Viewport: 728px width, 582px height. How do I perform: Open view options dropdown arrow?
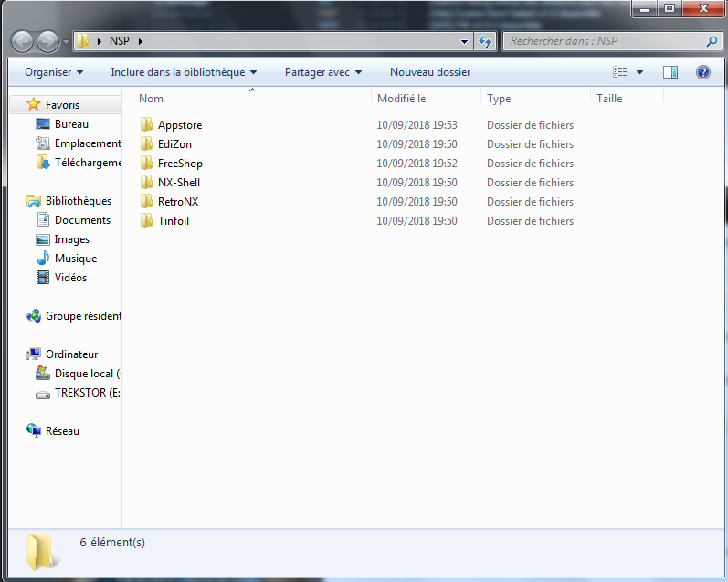(x=639, y=72)
